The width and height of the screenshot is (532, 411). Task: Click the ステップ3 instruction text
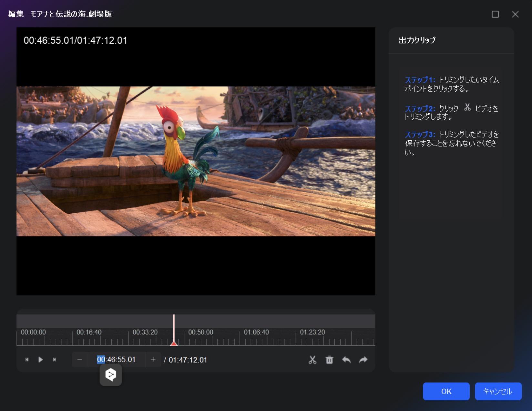click(x=452, y=143)
